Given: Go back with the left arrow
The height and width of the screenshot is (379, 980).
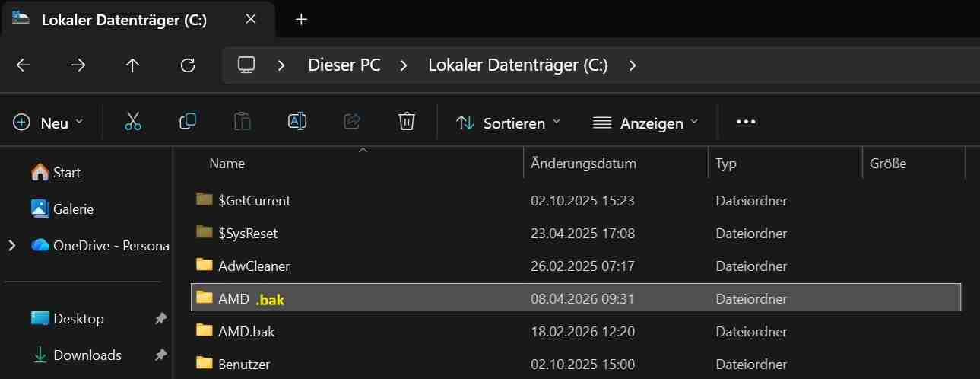Looking at the screenshot, I should point(24,65).
